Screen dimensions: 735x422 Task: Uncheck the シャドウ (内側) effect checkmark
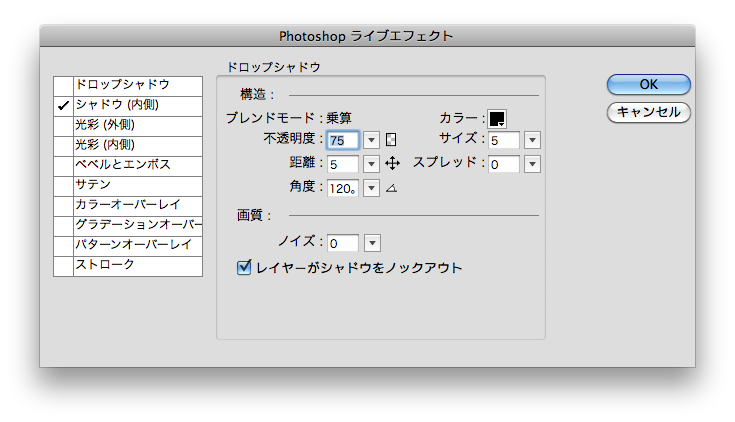(x=63, y=105)
